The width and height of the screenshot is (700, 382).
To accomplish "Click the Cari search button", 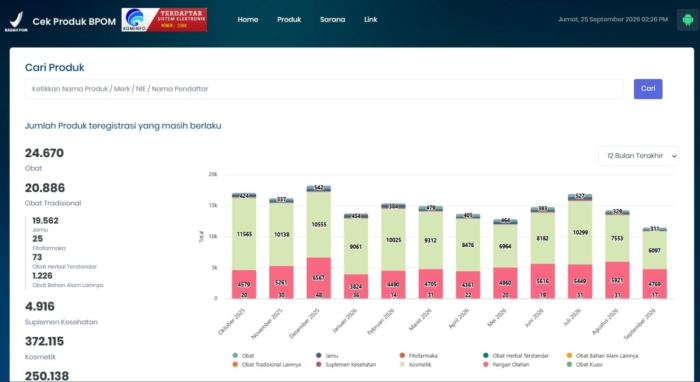I will point(648,89).
